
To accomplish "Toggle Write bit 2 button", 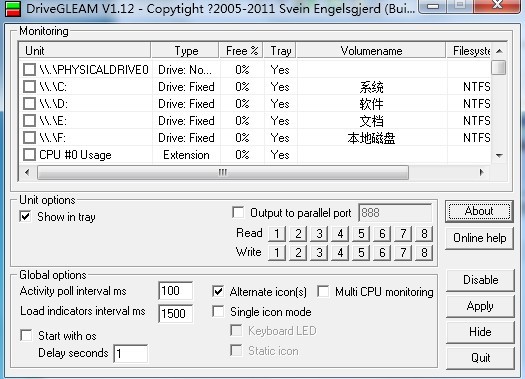I will click(x=298, y=252).
